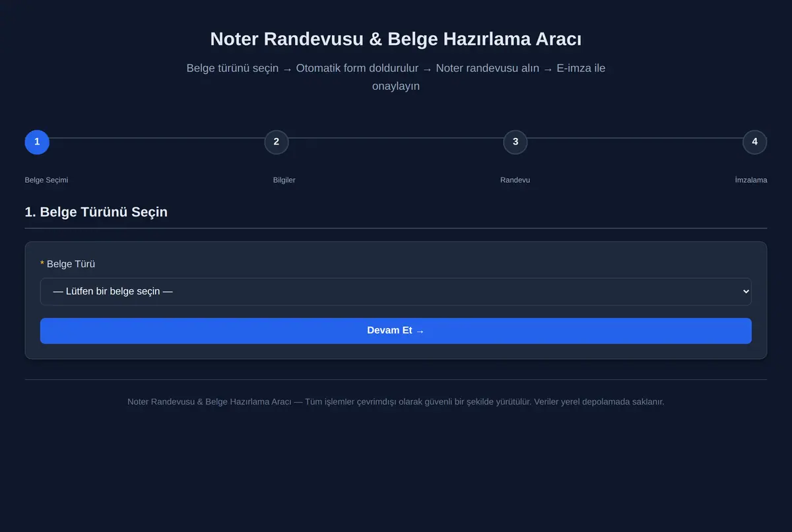Click the page title Noter Randevusu

[395, 39]
